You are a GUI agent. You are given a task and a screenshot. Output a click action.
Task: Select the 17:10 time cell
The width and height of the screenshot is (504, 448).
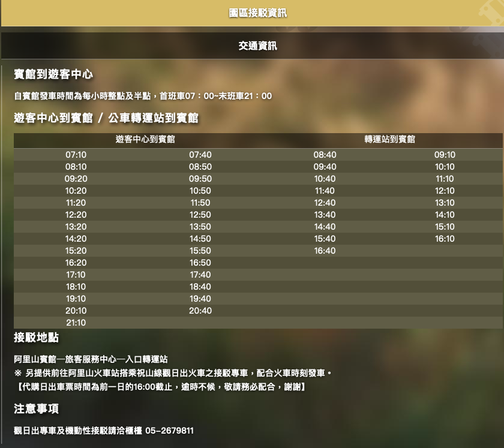[x=76, y=275]
